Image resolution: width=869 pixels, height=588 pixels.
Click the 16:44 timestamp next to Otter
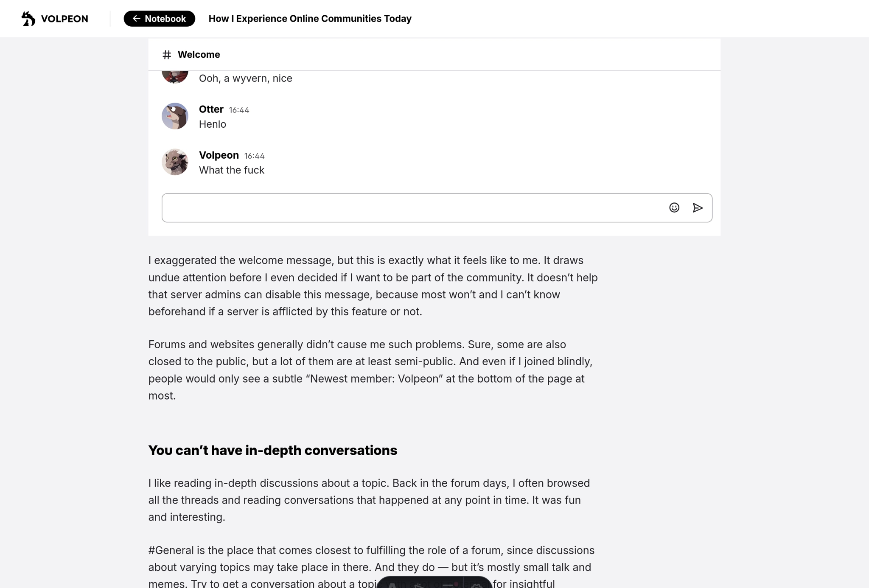click(239, 110)
